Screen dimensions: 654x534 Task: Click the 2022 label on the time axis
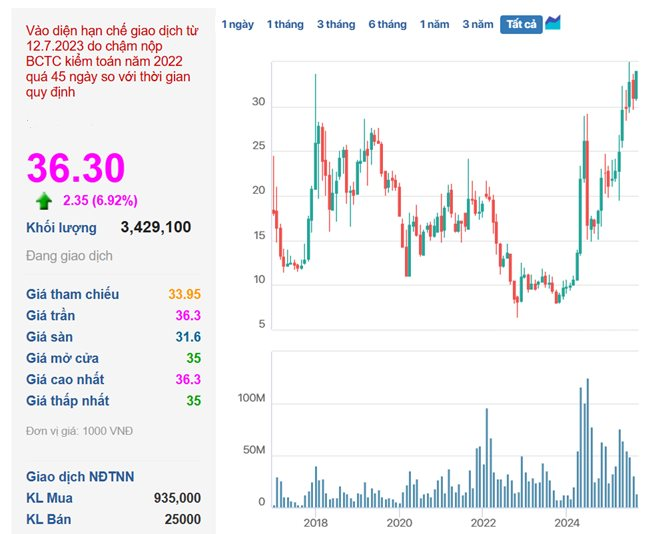coord(483,523)
